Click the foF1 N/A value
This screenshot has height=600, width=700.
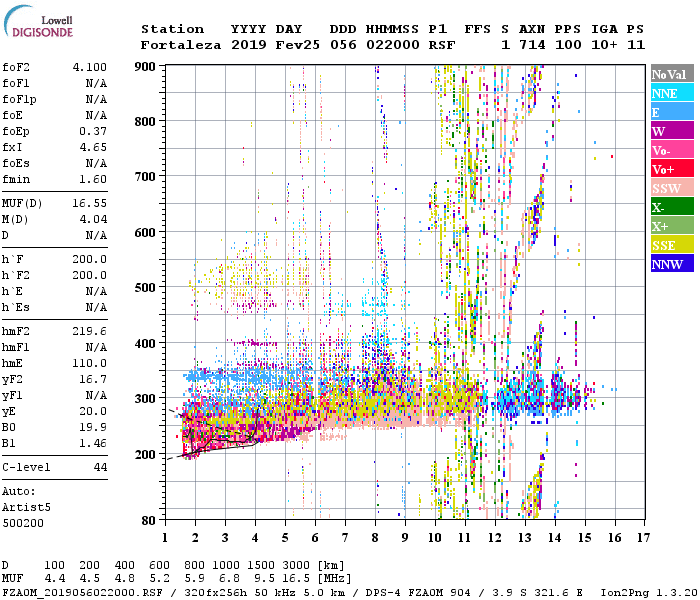pos(96,83)
